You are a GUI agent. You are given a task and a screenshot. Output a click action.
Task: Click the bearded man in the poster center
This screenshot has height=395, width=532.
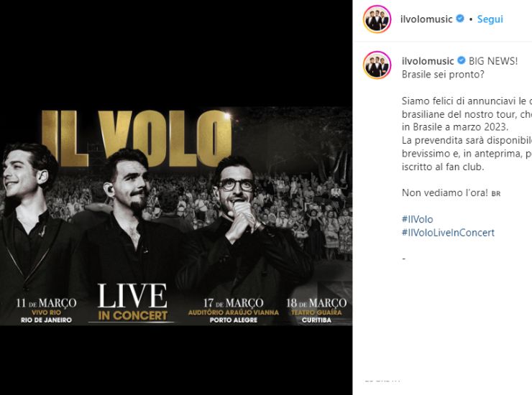point(129,220)
